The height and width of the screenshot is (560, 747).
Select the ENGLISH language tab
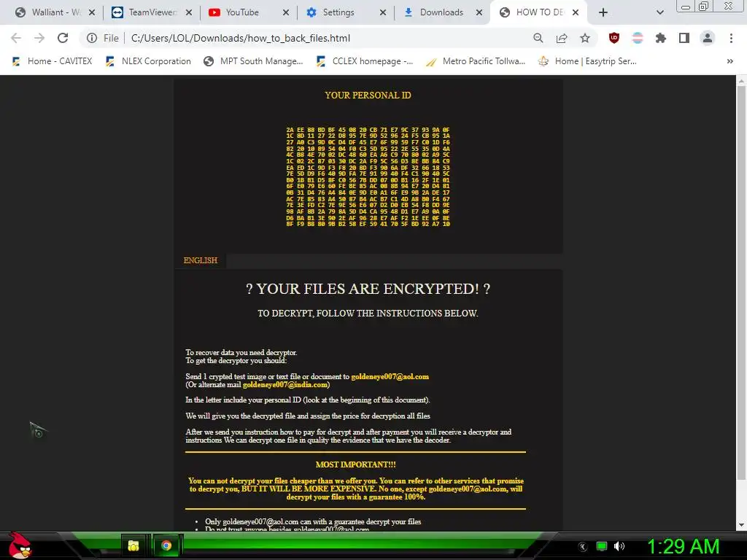click(x=200, y=260)
